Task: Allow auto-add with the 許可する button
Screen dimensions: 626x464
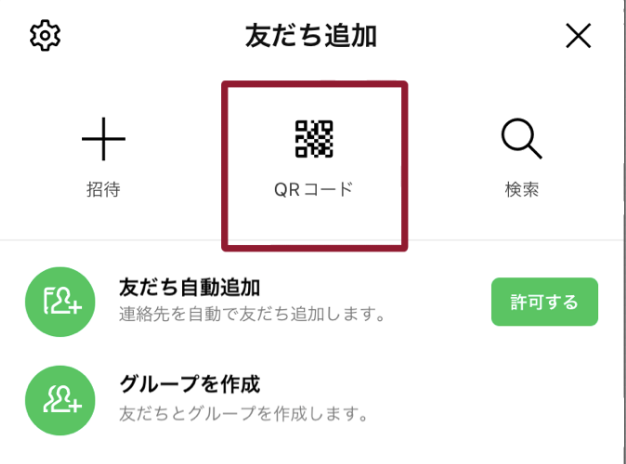Action: click(x=544, y=302)
